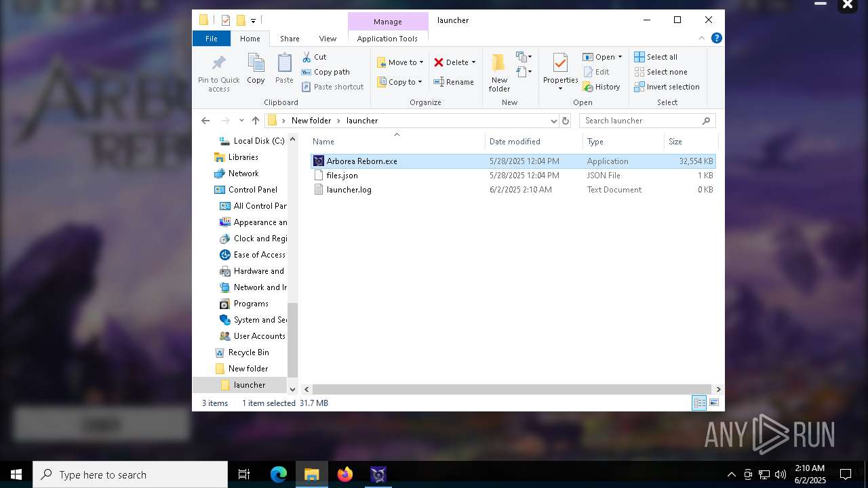Rename the selected file
The image size is (868, 488).
click(454, 82)
